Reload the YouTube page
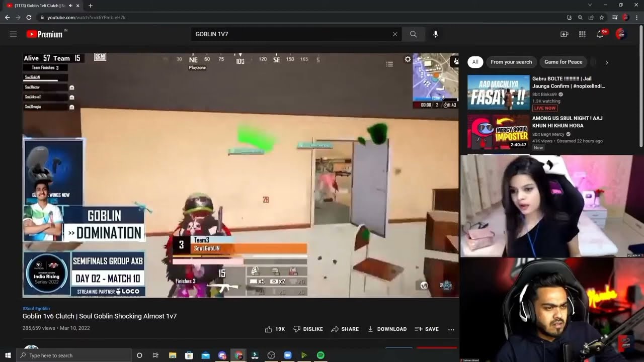 [29, 18]
